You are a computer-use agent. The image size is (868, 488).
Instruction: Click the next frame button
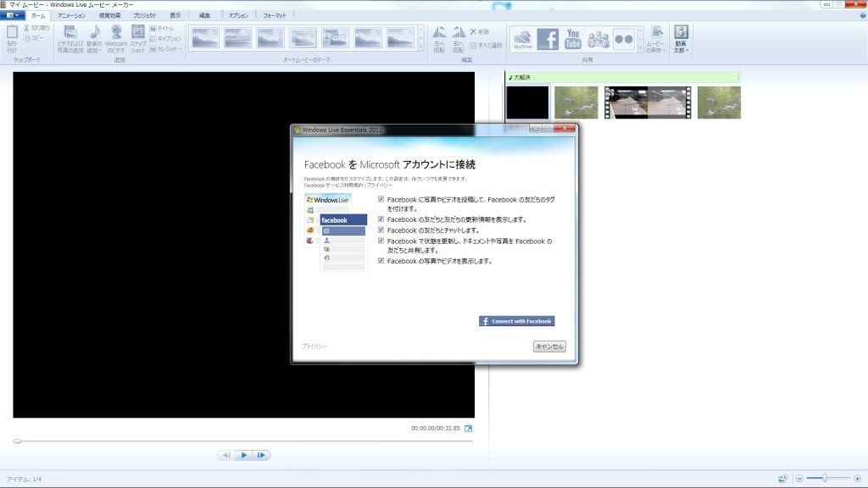(261, 455)
